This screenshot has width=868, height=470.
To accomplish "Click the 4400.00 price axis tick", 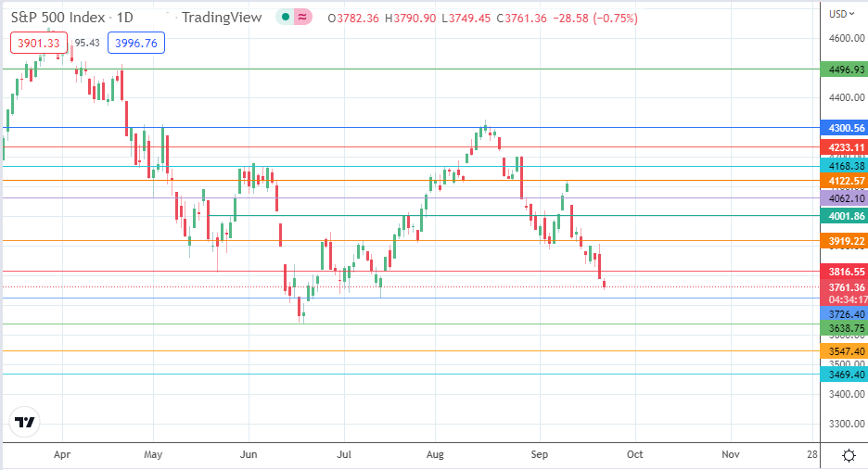I will 847,97.
